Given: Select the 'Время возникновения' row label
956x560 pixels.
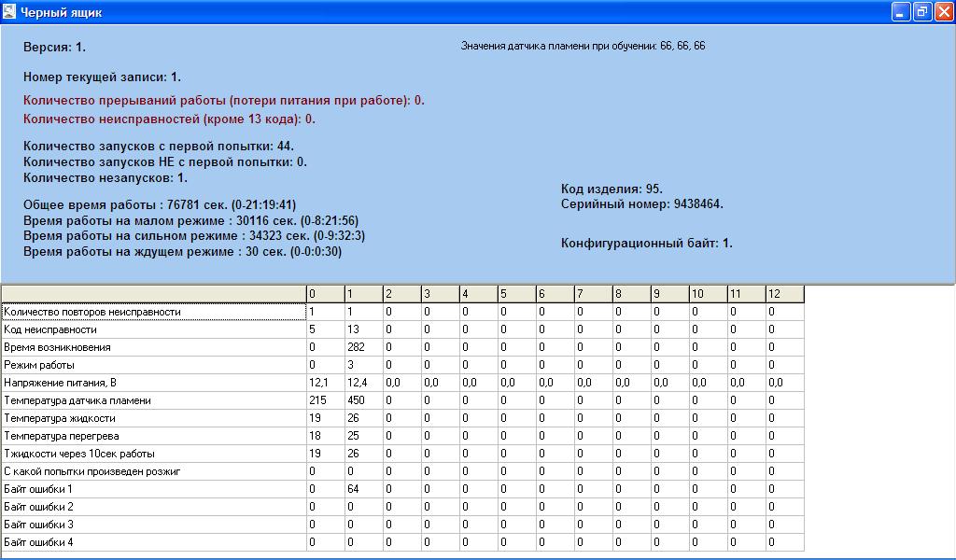Looking at the screenshot, I should 154,347.
